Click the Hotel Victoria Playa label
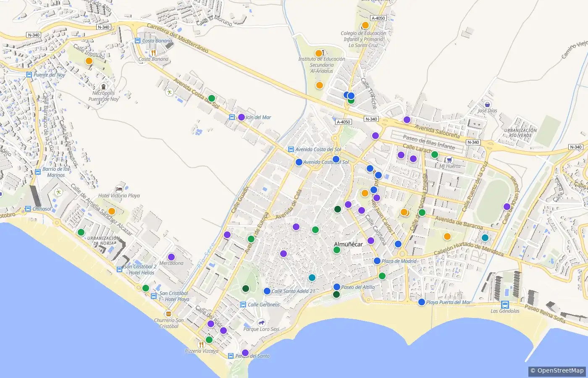The height and width of the screenshot is (378, 588). tap(119, 196)
